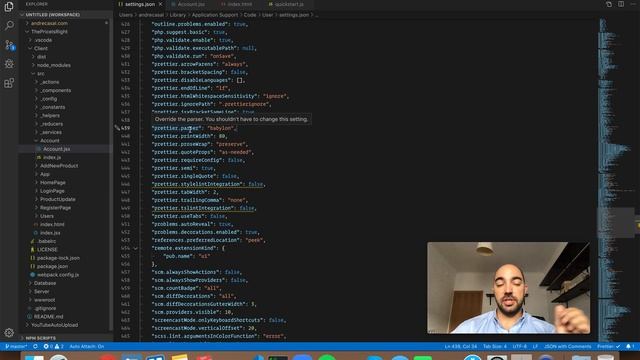Toggle Auto Attach: On in status bar
This screenshot has height=360, width=640.
[87, 347]
